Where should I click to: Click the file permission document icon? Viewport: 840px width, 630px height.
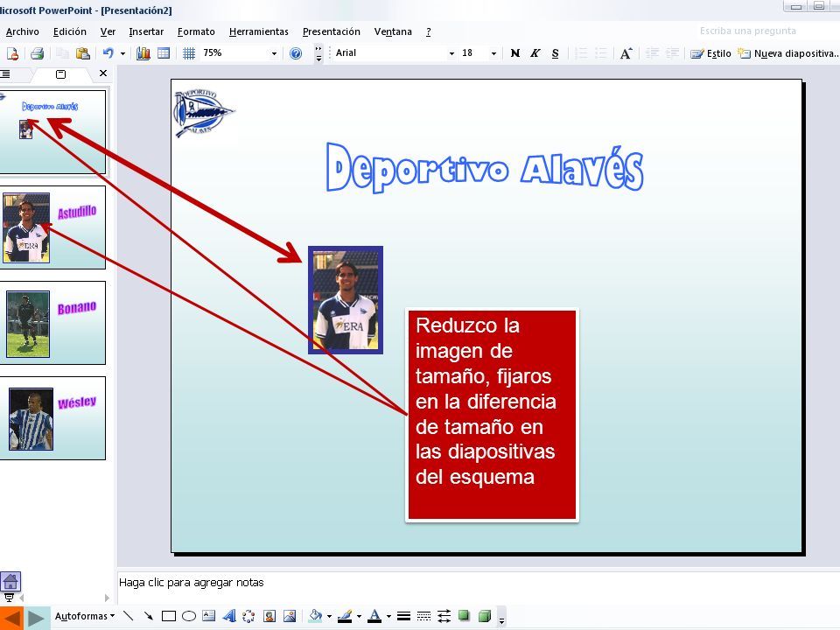11,53
